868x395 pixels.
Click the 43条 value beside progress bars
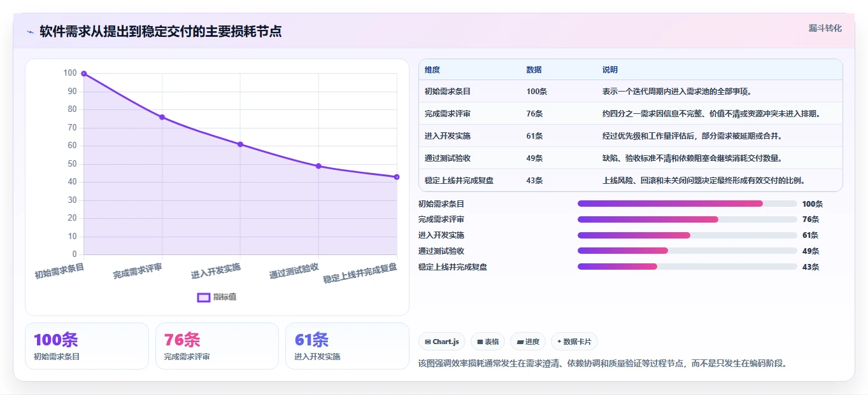point(811,267)
